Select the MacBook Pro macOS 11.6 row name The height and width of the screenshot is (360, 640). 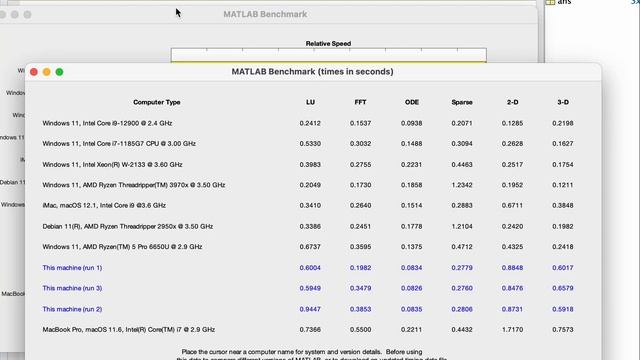(129, 329)
